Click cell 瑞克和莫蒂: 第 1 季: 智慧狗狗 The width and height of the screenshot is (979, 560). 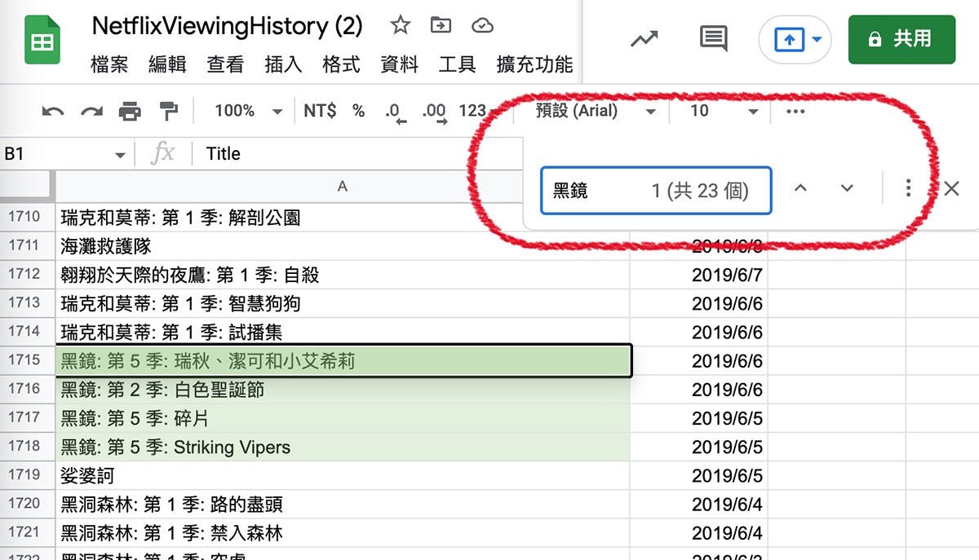pyautogui.click(x=343, y=303)
